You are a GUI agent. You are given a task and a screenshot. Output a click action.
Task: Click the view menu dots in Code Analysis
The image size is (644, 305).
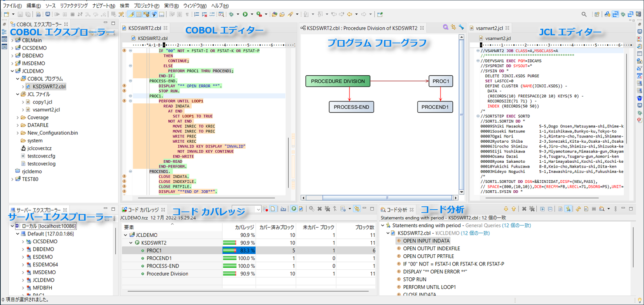coord(615,209)
